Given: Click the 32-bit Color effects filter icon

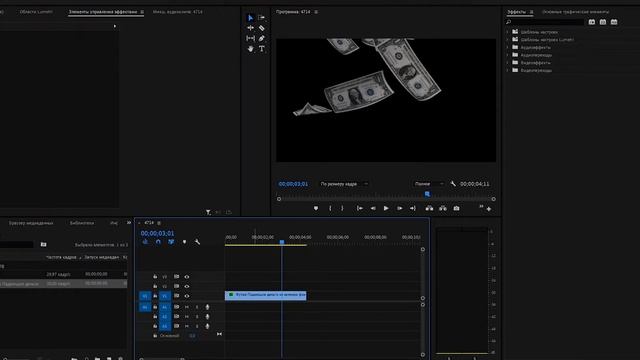Looking at the screenshot, I should [603, 22].
